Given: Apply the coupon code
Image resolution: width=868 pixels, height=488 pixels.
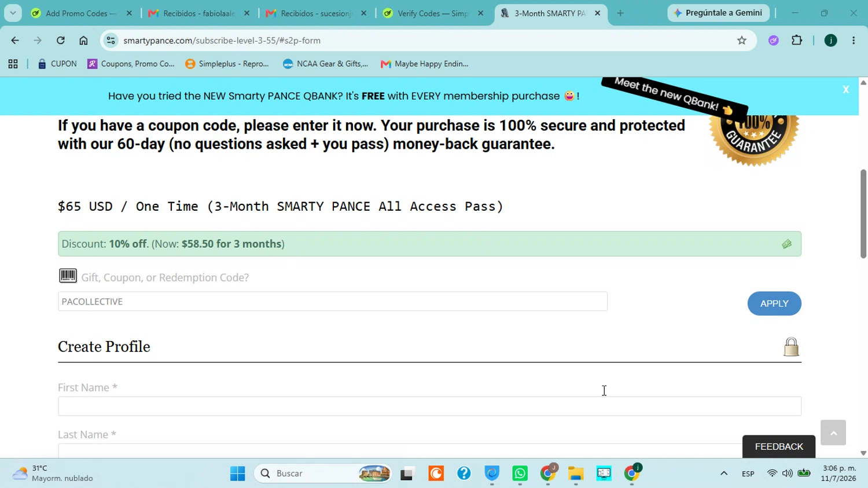Looking at the screenshot, I should click(x=774, y=303).
